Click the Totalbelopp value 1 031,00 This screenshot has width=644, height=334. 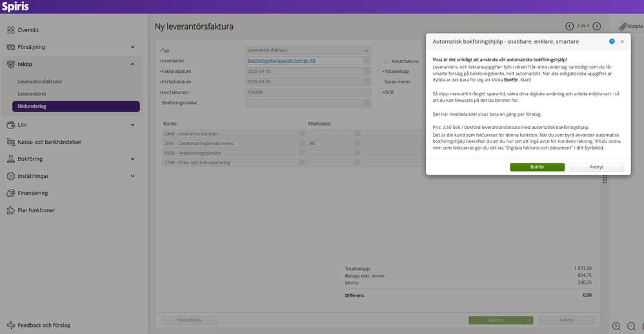pos(583,268)
